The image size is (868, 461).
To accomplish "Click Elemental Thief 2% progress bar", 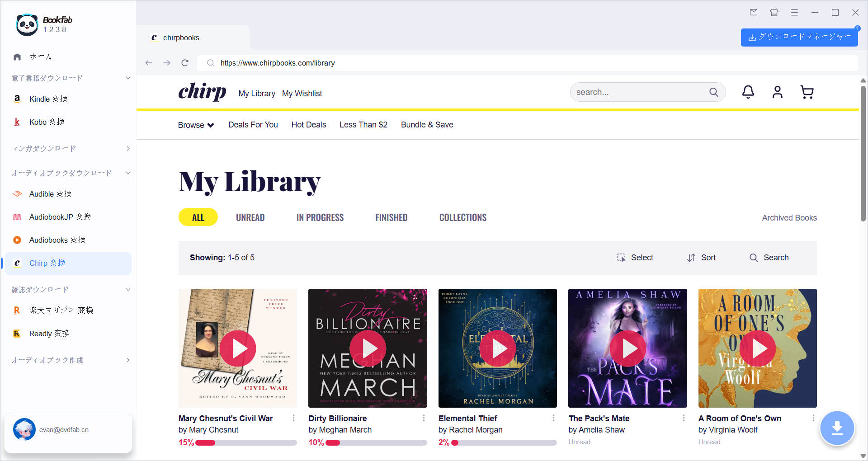I will [x=504, y=443].
